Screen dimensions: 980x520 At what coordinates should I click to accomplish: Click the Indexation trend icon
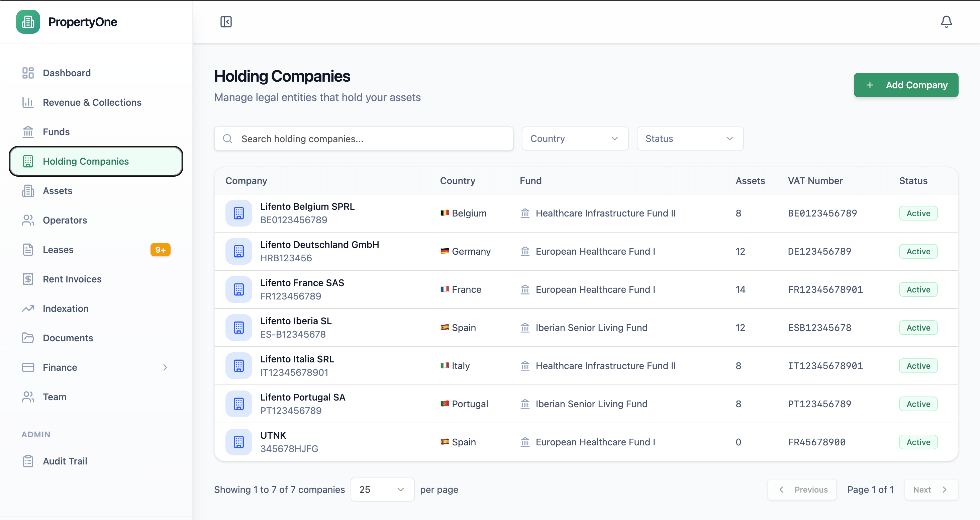tap(28, 308)
